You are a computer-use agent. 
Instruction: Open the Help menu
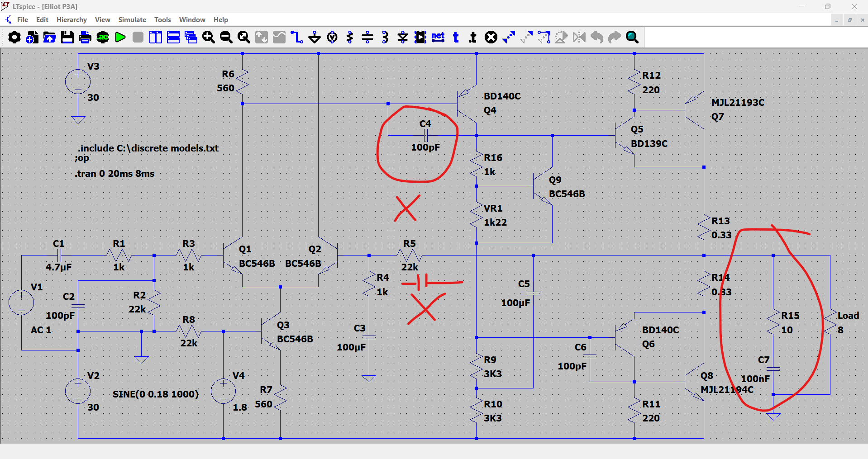(x=221, y=20)
